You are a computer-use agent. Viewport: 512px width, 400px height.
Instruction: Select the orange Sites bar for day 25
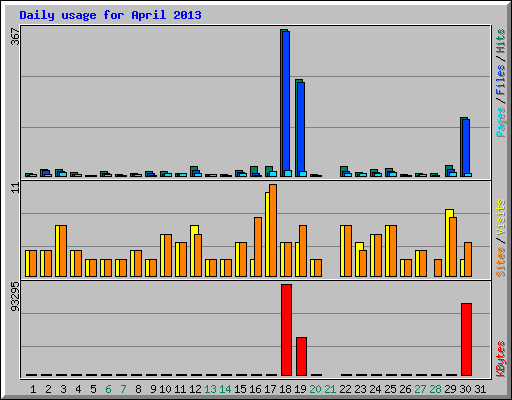pos(393,251)
